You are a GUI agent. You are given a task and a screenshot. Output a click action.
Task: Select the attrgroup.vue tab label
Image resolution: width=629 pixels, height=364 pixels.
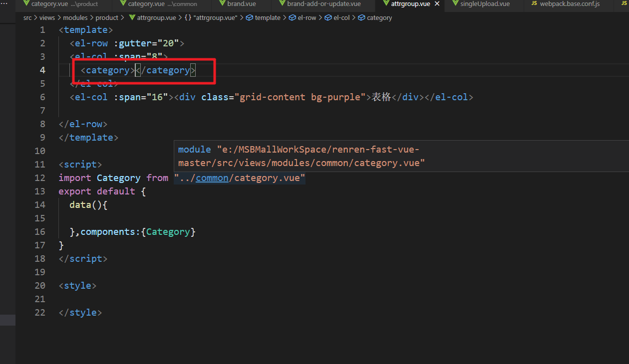point(410,4)
